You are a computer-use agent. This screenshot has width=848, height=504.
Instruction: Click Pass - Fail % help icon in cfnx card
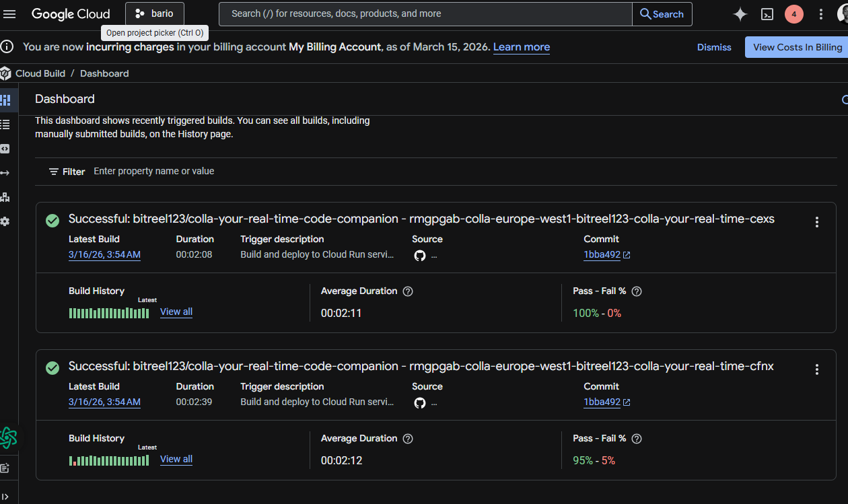pos(637,439)
